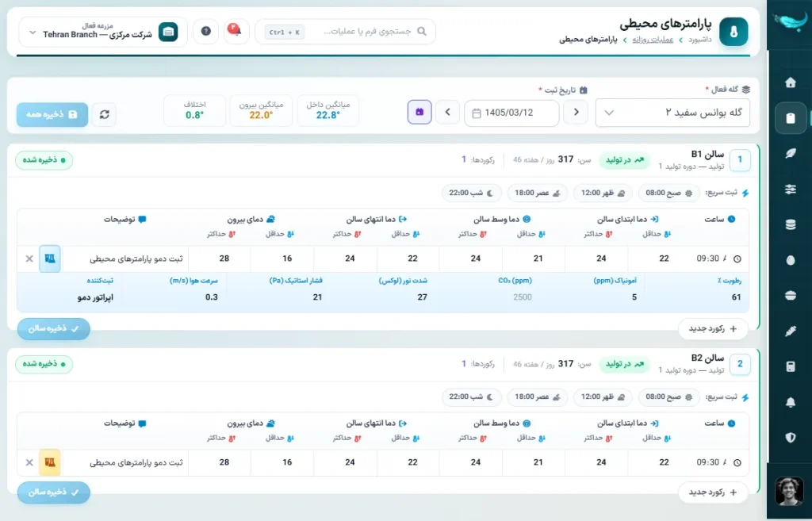Delete the B2 record with X

pos(29,462)
